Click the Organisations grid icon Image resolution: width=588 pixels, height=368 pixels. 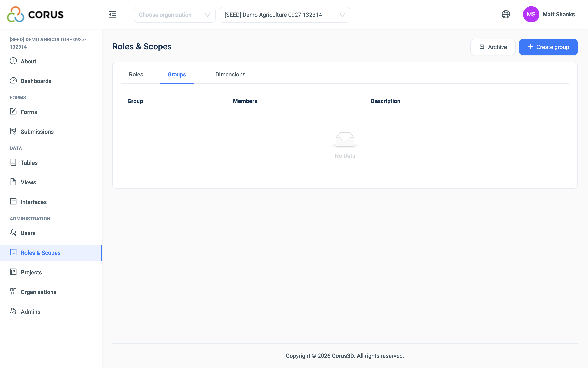click(x=13, y=292)
